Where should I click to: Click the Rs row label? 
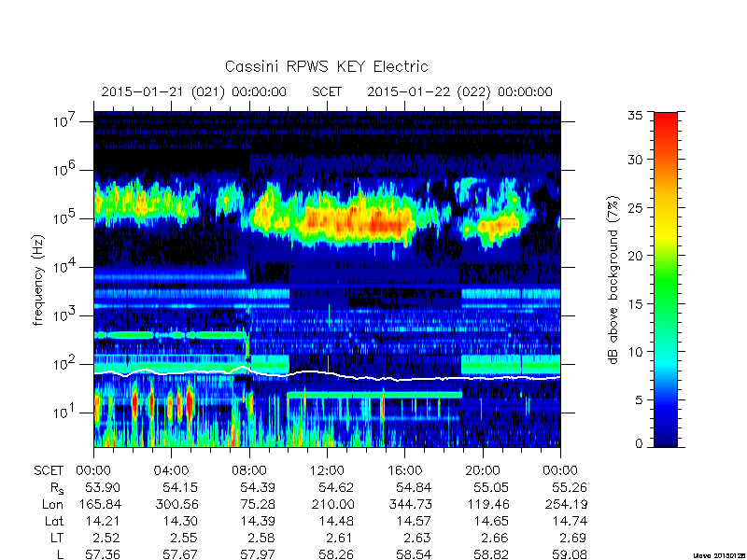click(57, 488)
